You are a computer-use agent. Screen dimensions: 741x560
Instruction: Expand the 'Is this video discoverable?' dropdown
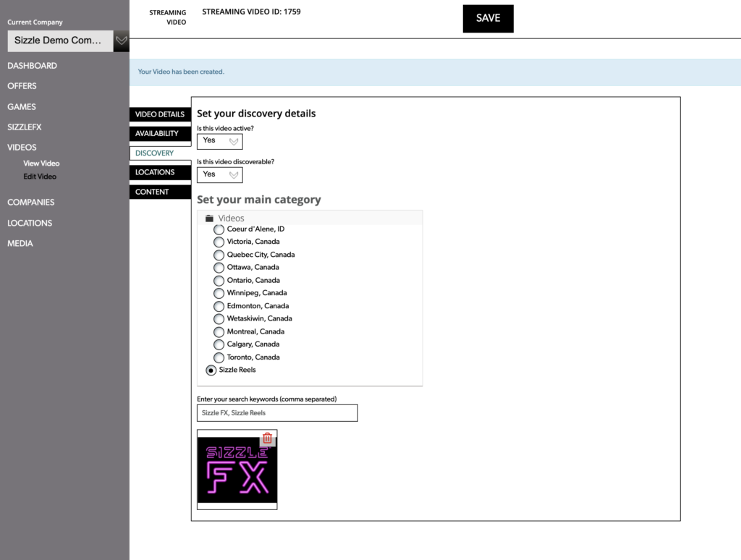click(x=220, y=175)
